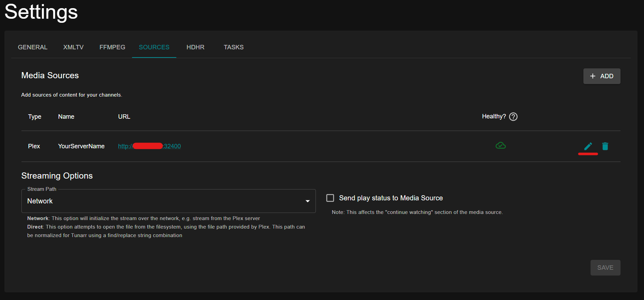Click the Settings page title
644x300 pixels.
coord(41,12)
